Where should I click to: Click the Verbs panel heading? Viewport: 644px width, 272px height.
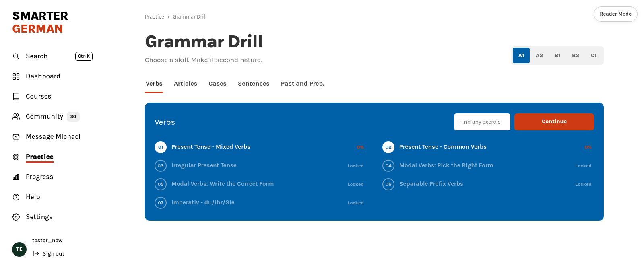[165, 122]
